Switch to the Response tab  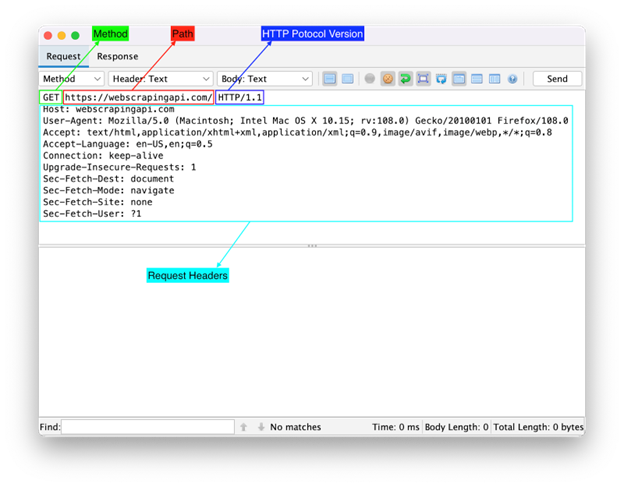[117, 56]
